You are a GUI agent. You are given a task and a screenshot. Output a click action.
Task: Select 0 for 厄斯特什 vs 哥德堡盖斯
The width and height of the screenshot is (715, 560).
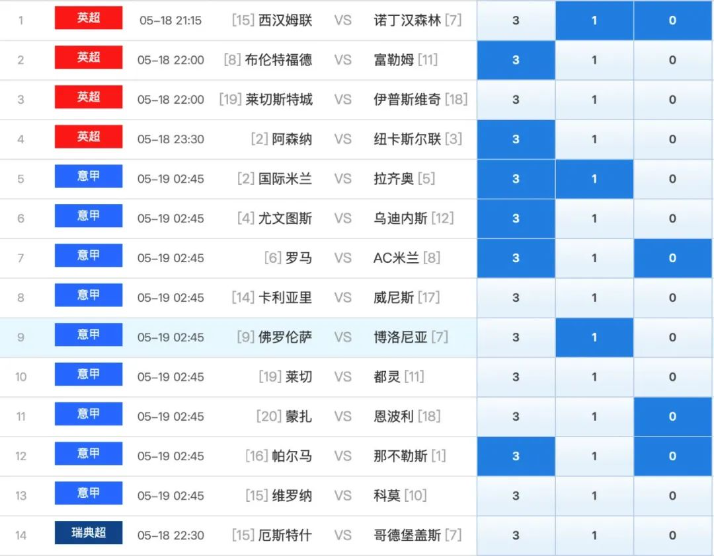point(673,535)
